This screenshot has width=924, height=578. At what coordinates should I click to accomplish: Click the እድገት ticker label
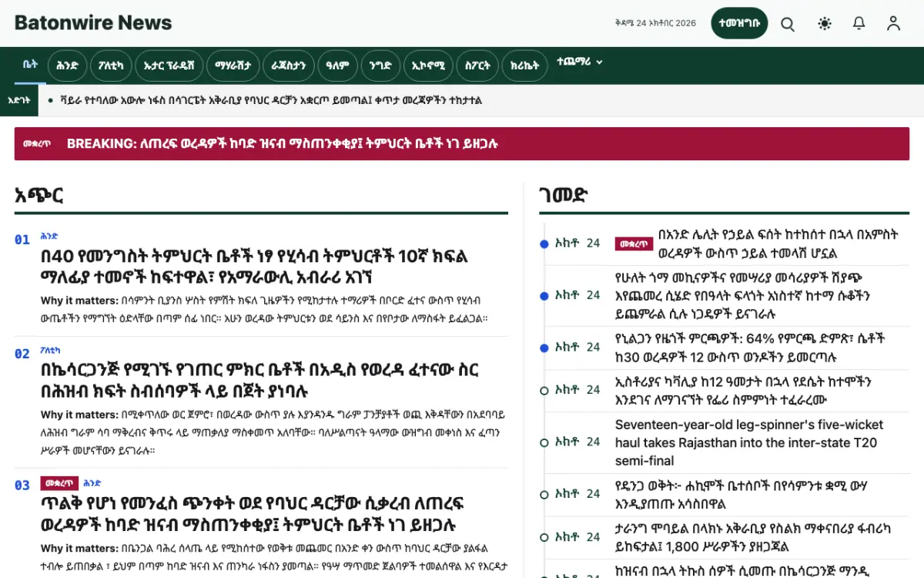coord(18,101)
